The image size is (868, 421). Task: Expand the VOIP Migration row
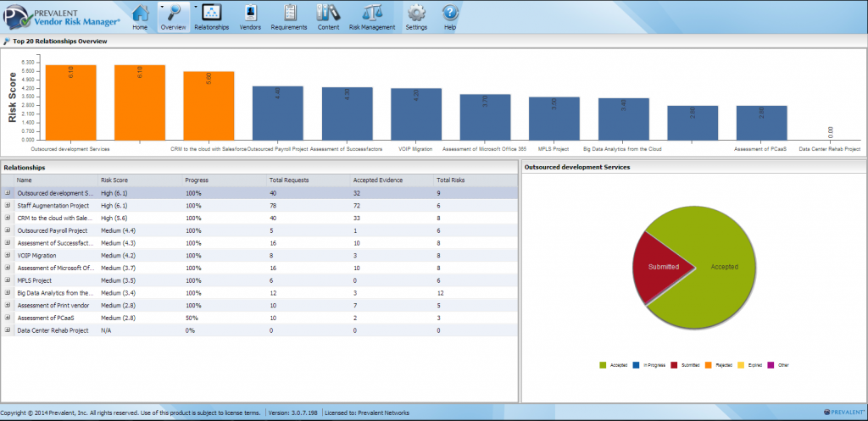pyautogui.click(x=8, y=255)
